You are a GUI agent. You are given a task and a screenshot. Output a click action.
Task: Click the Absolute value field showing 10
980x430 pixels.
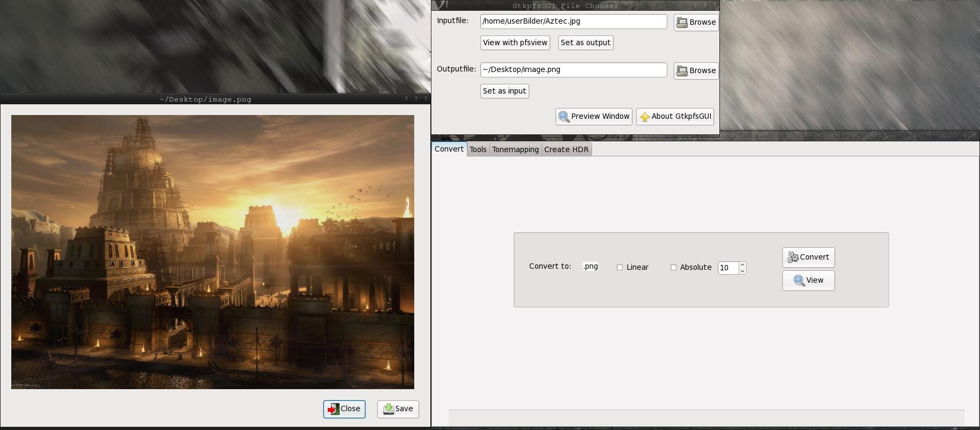tap(728, 268)
